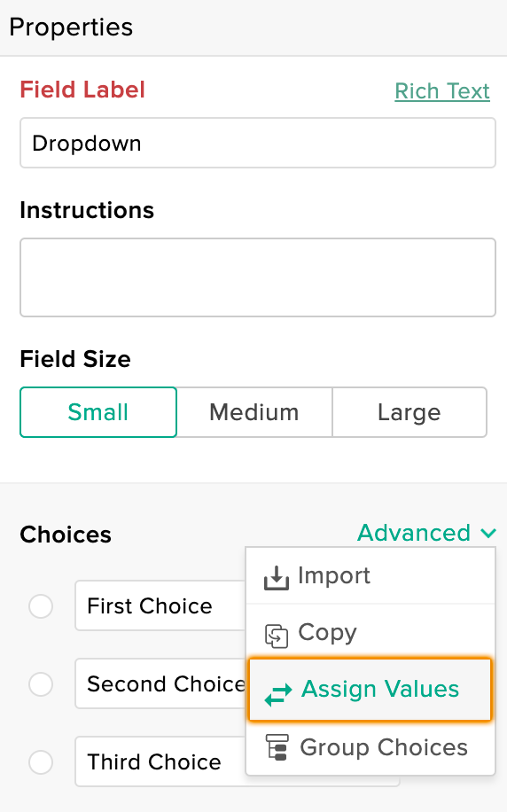Choose Copy from the Advanced menu

370,632
